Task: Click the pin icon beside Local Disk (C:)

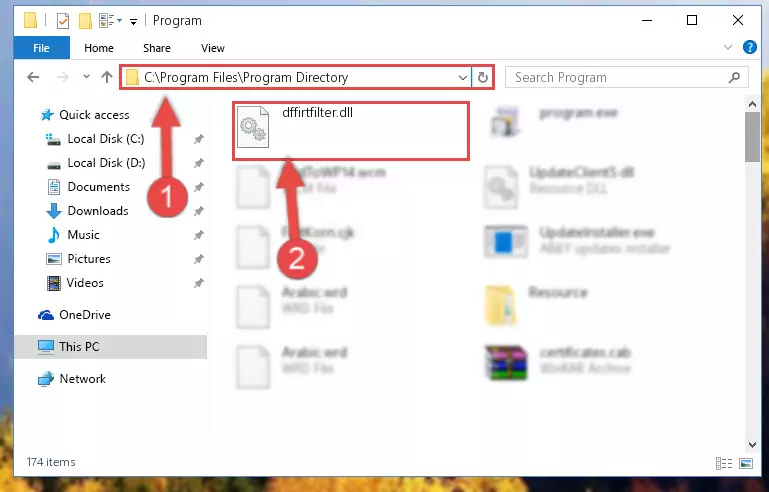Action: (x=198, y=139)
